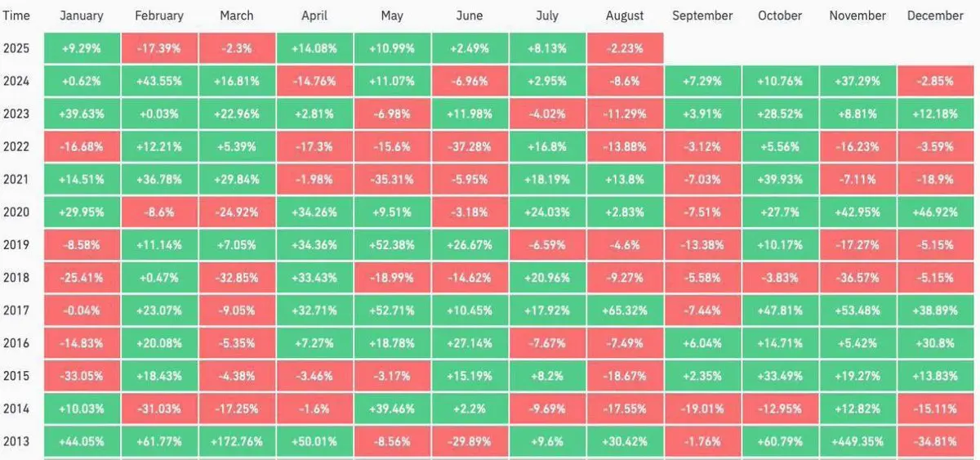Select the 2025 row label
The image size is (980, 460).
tap(16, 48)
